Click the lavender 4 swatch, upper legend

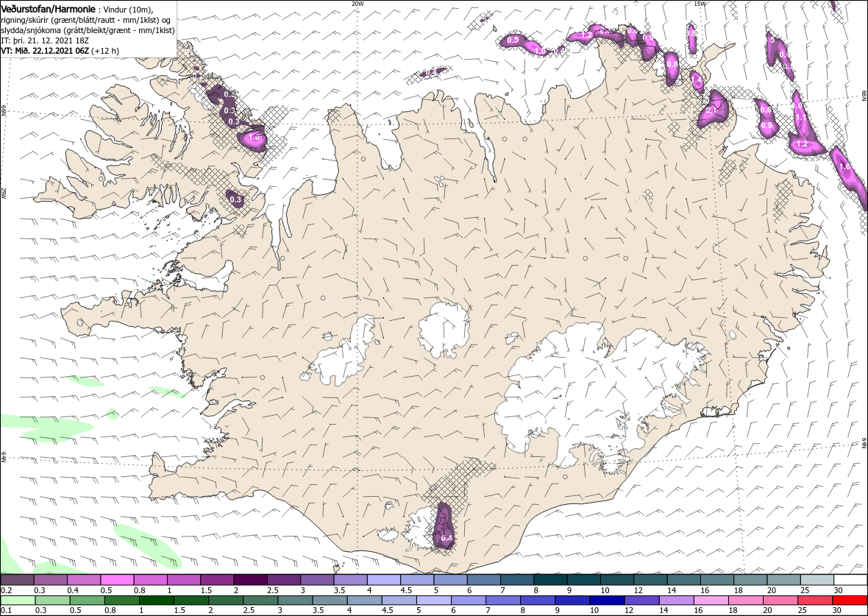click(x=384, y=580)
